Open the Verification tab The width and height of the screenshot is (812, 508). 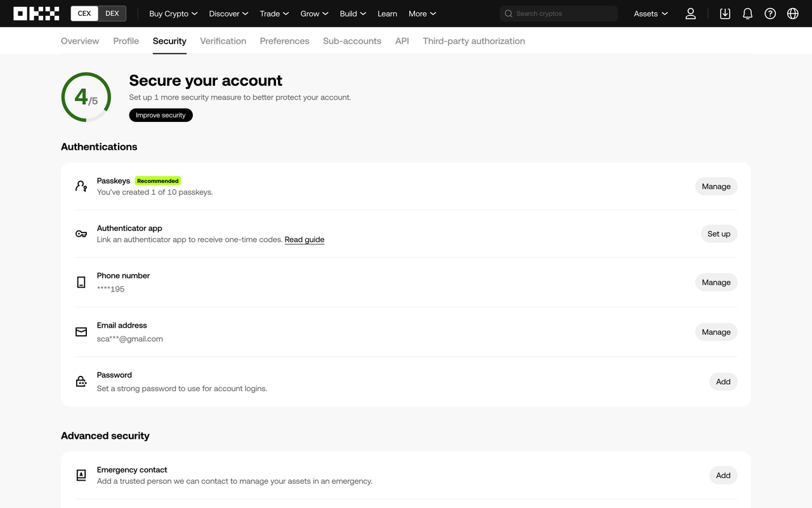pos(223,41)
